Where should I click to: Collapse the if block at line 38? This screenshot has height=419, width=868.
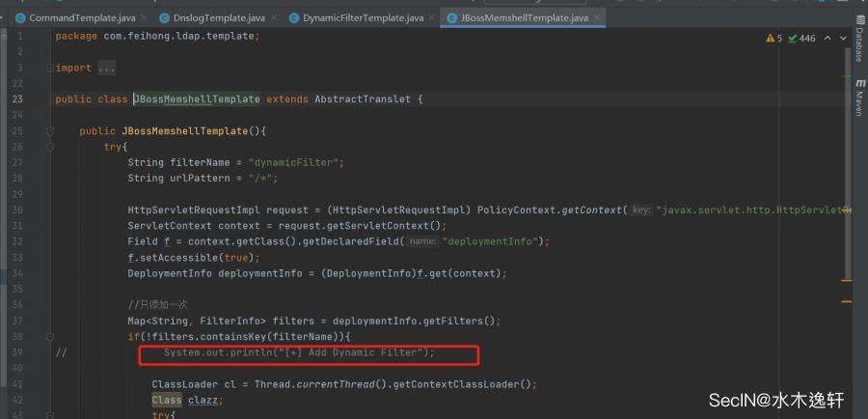coord(48,336)
